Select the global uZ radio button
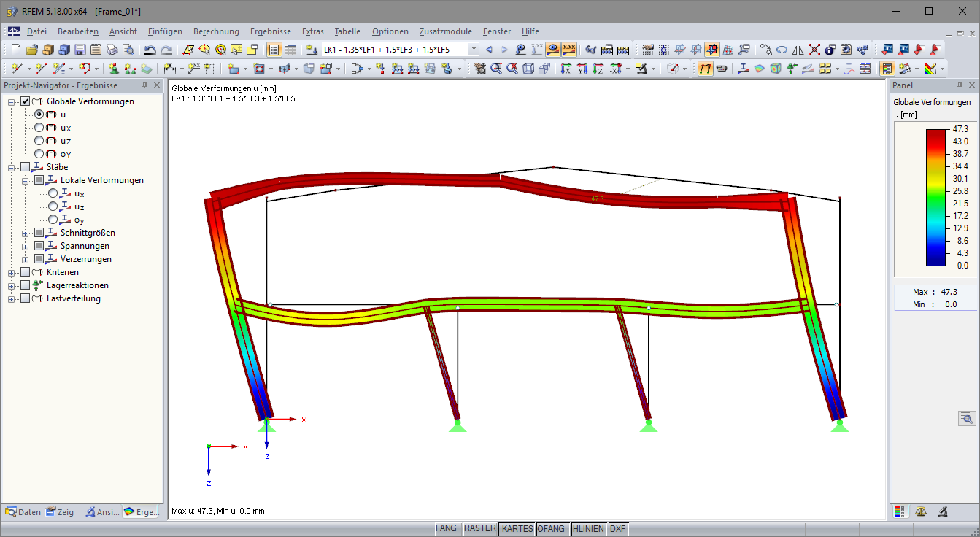This screenshot has height=537, width=980. tap(39, 141)
